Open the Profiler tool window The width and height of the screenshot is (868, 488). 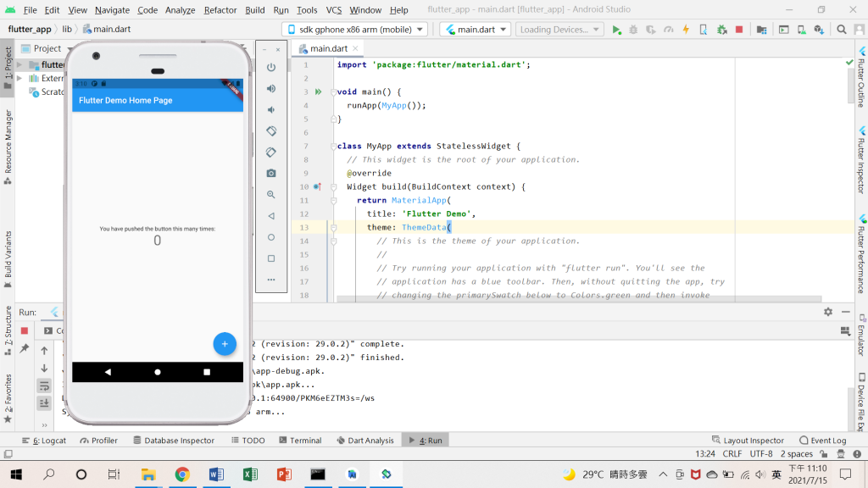coord(98,441)
